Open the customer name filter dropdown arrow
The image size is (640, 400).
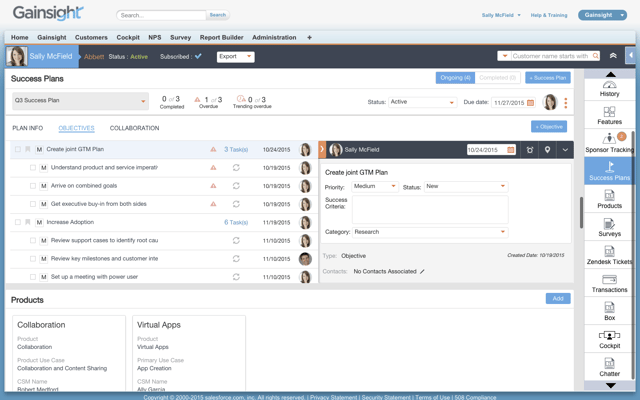(x=504, y=56)
